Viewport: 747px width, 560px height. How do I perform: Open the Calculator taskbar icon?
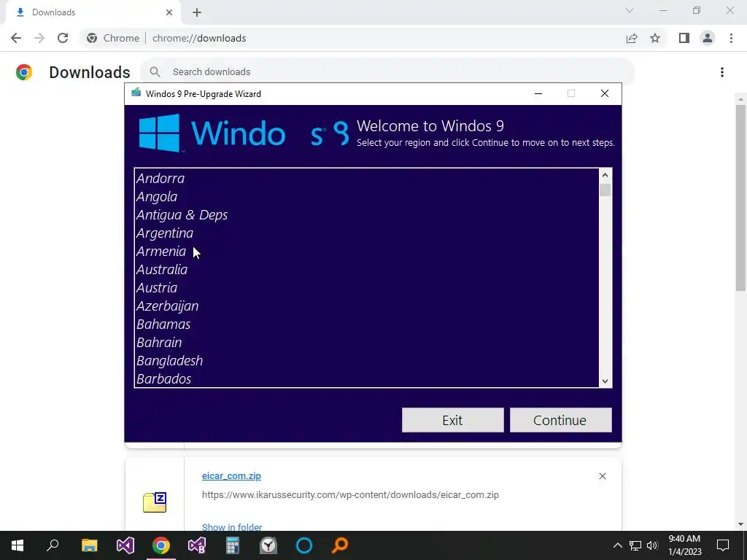(x=233, y=545)
